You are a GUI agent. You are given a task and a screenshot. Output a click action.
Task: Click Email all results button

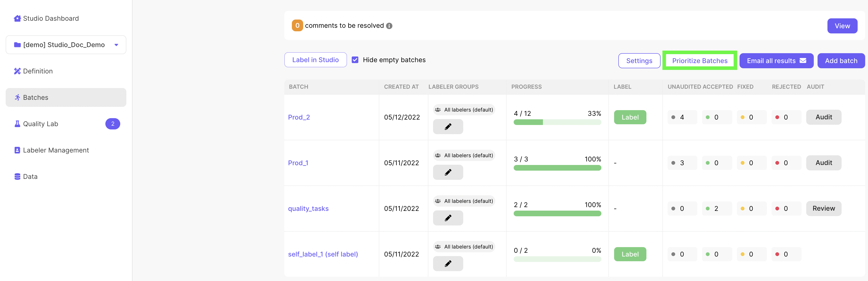(x=776, y=61)
